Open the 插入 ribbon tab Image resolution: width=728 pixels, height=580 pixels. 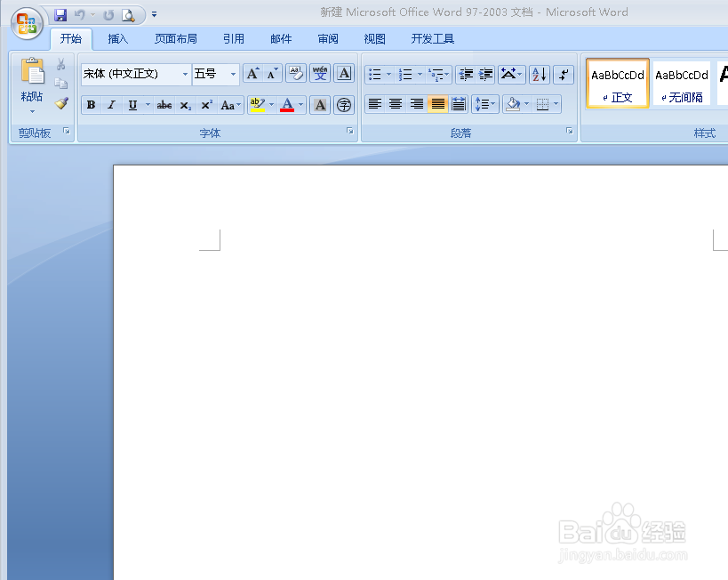tap(118, 38)
